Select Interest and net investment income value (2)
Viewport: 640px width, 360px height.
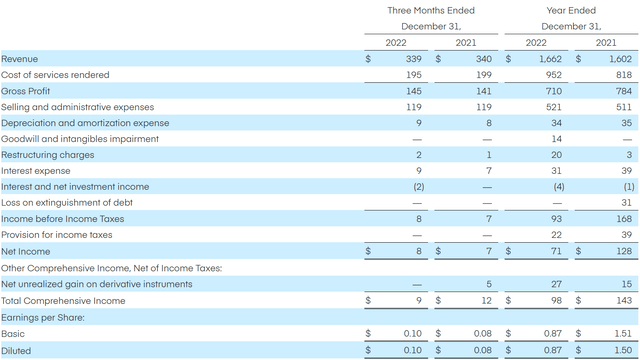419,187
